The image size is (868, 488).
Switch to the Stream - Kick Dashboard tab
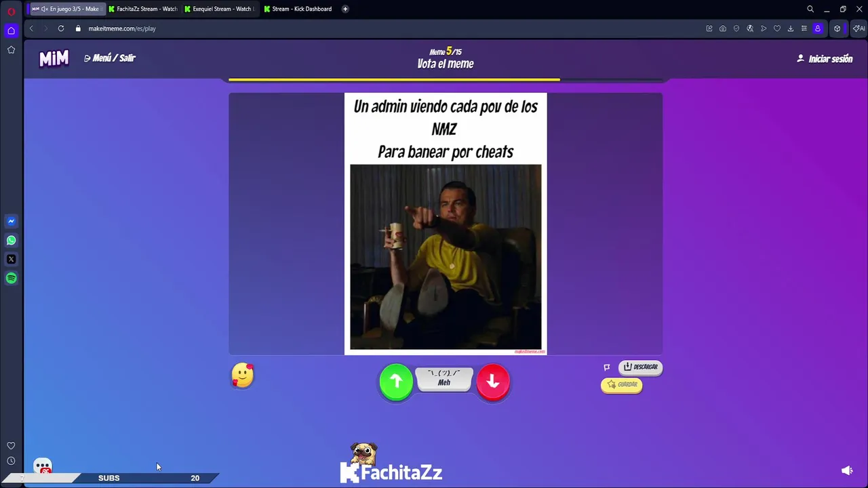298,9
